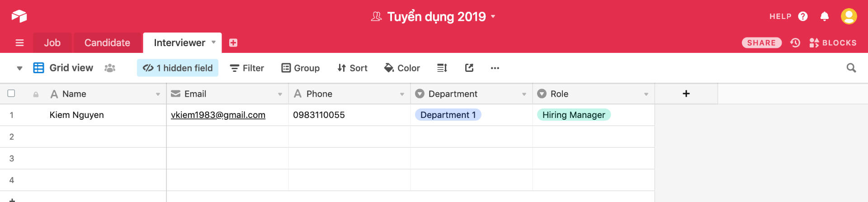
Task: Open the more options ellipsis menu
Action: pos(495,68)
